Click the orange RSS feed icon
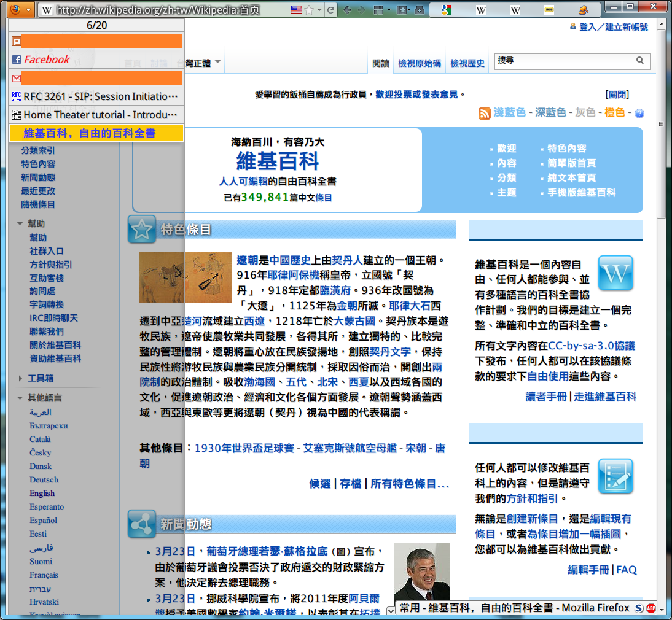 pos(484,114)
